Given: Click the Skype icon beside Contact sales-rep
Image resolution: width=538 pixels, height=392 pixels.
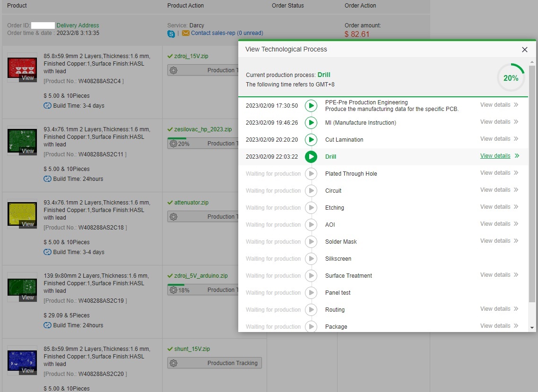Looking at the screenshot, I should [x=171, y=34].
